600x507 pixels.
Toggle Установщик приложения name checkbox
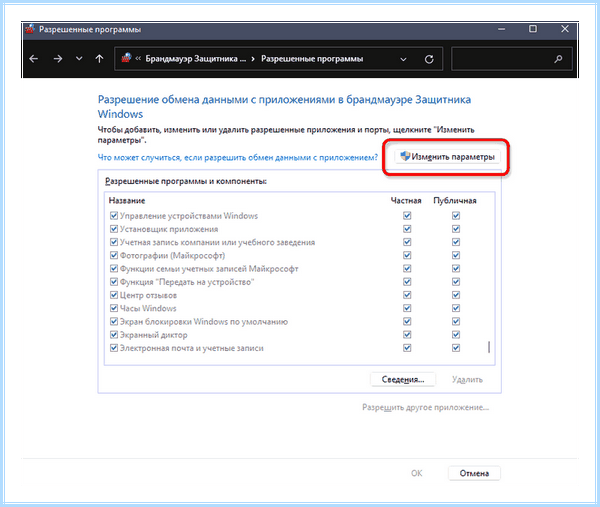pyautogui.click(x=114, y=229)
